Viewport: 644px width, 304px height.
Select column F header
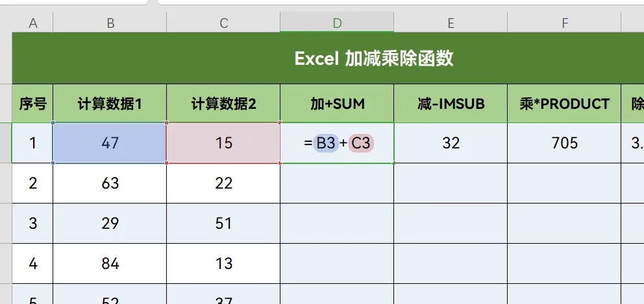point(564,23)
